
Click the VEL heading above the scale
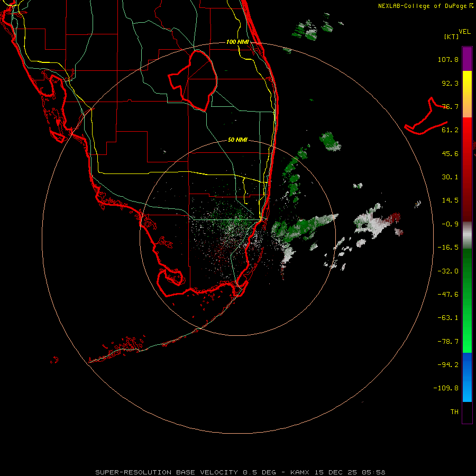[464, 32]
